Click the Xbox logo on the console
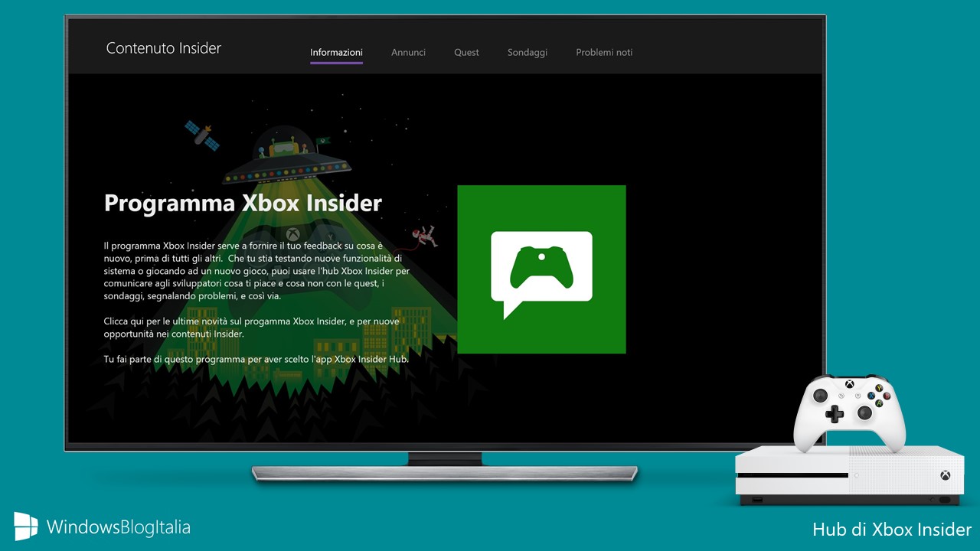Viewport: 980px width, 551px height. coord(945,475)
